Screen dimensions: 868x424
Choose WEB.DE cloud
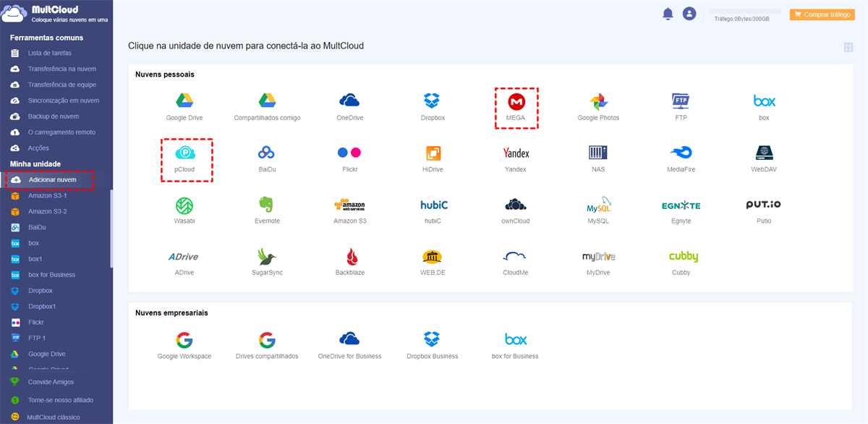(433, 262)
